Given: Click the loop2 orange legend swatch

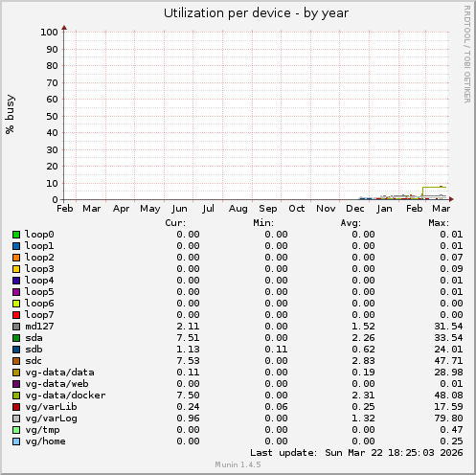Looking at the screenshot, I should click(16, 258).
